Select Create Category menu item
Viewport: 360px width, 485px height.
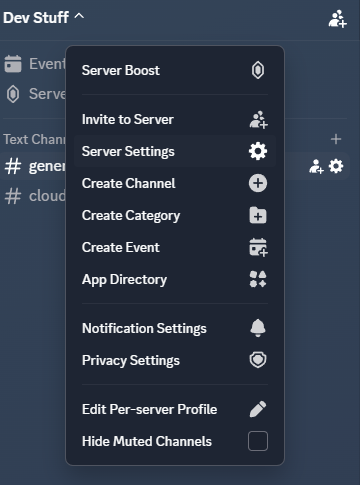pyautogui.click(x=175, y=215)
